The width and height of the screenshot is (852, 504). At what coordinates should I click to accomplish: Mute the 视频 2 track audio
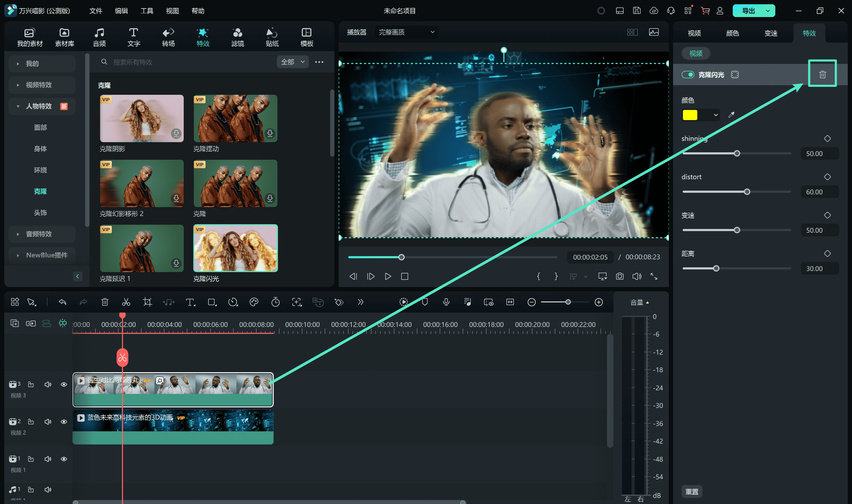(48, 422)
